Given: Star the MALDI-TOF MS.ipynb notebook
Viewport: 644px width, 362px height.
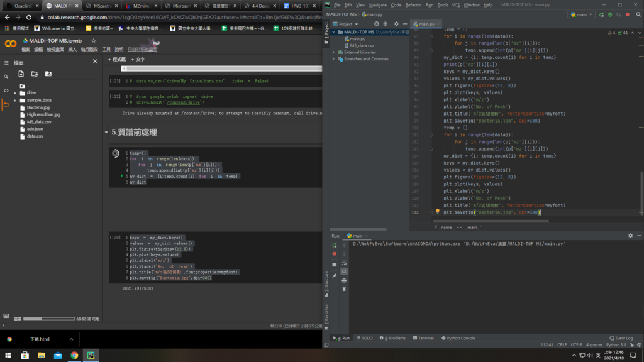Looking at the screenshot, I should click(x=94, y=41).
